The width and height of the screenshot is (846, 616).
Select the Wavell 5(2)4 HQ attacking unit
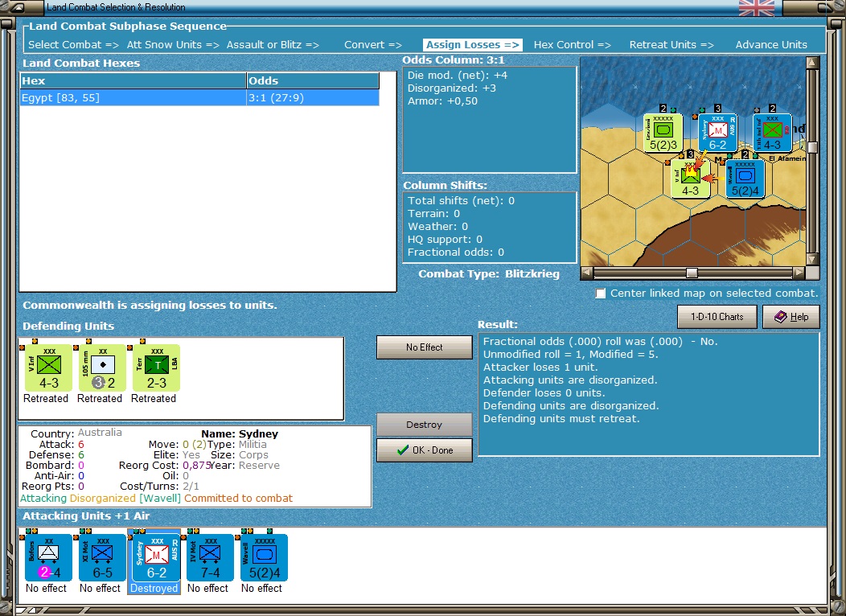(265, 558)
